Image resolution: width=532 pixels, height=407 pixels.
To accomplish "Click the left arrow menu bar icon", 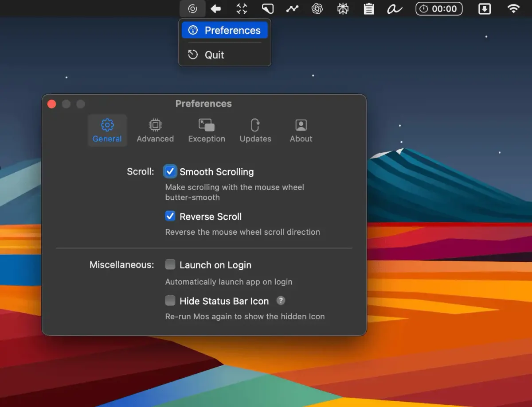I will 216,9.
